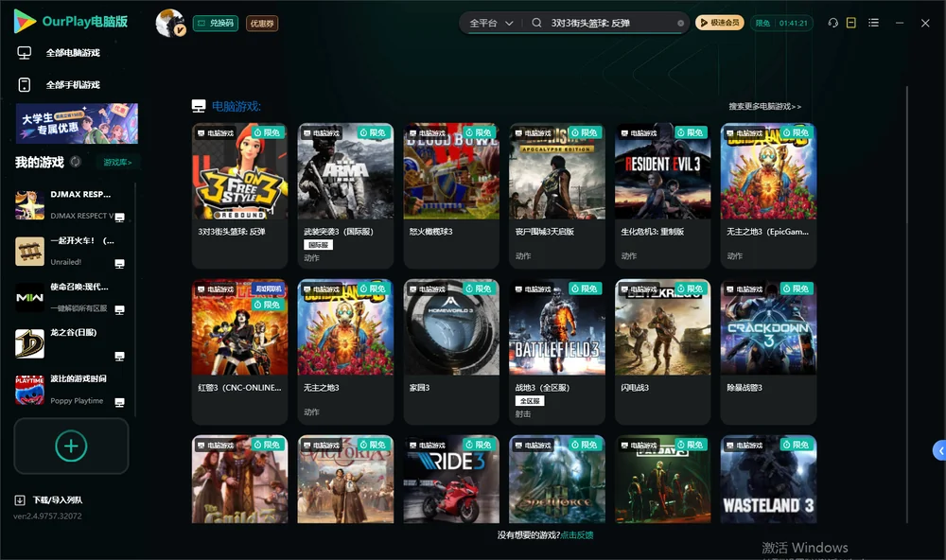Open the 闪电战3 game card
Image resolution: width=946 pixels, height=560 pixels.
point(662,352)
